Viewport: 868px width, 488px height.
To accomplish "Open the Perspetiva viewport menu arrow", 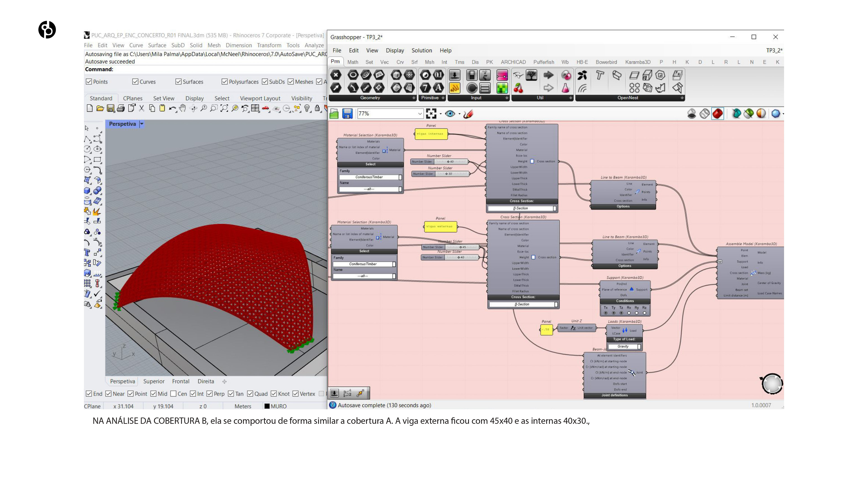I will click(x=142, y=124).
